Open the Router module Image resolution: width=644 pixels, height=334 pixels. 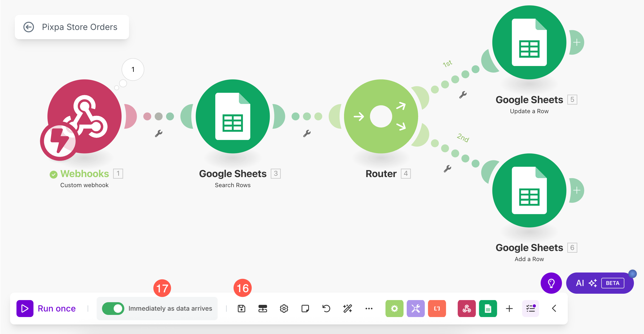point(381,116)
